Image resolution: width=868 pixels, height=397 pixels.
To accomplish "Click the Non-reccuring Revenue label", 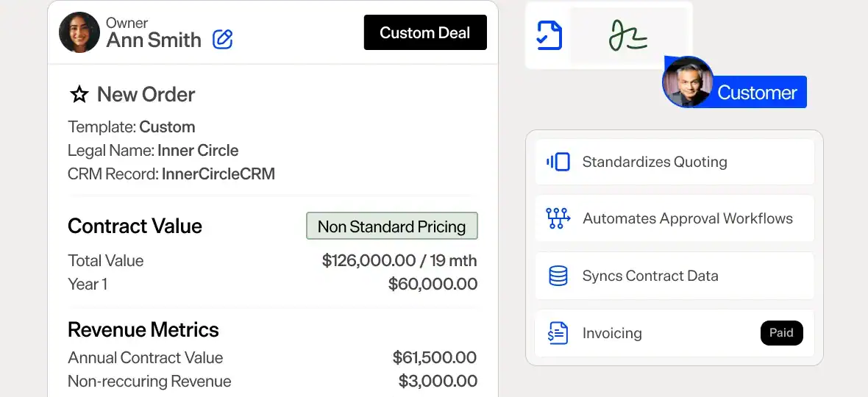I will (x=149, y=382).
